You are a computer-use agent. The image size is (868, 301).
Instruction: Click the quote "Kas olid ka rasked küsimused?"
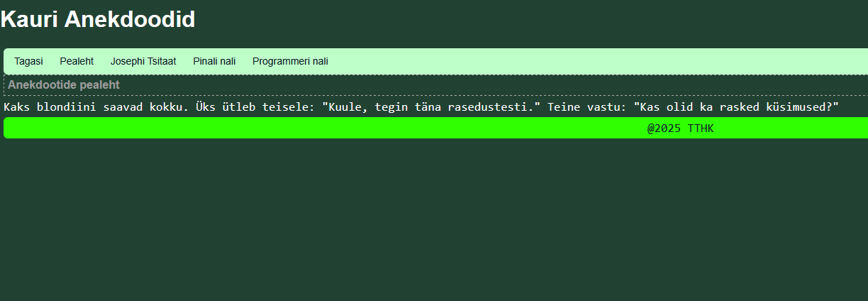(736, 107)
